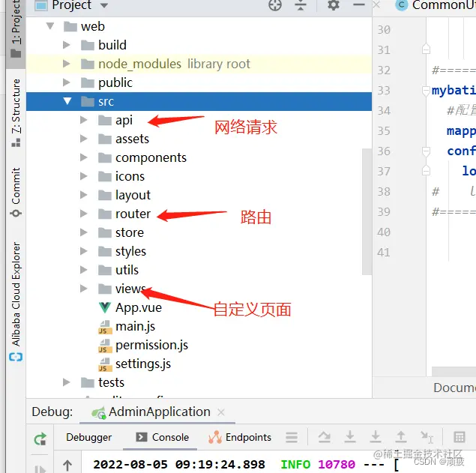
Task: Open the Commit tool window tab
Action: coord(16,192)
